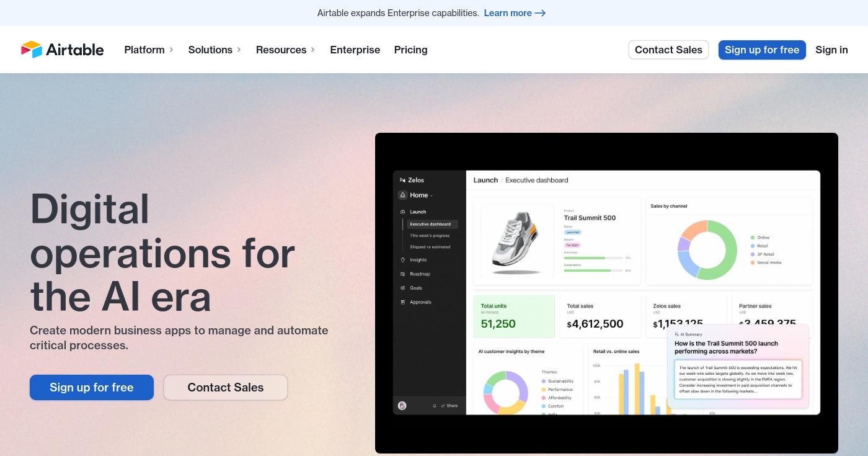
Task: Click the AI Summary answer text box
Action: tap(738, 379)
